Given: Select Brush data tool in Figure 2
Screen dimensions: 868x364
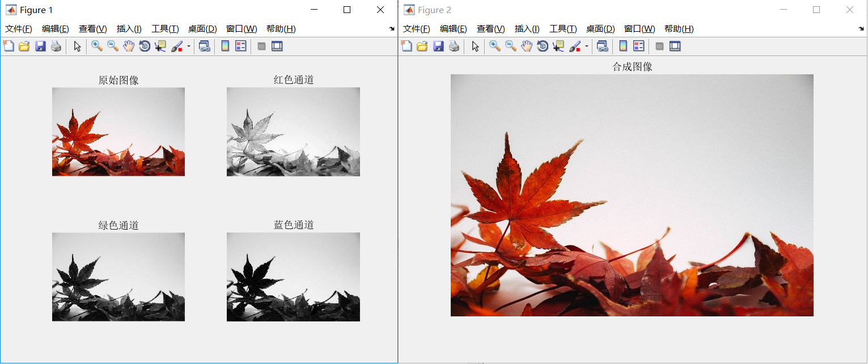Looking at the screenshot, I should tap(575, 46).
